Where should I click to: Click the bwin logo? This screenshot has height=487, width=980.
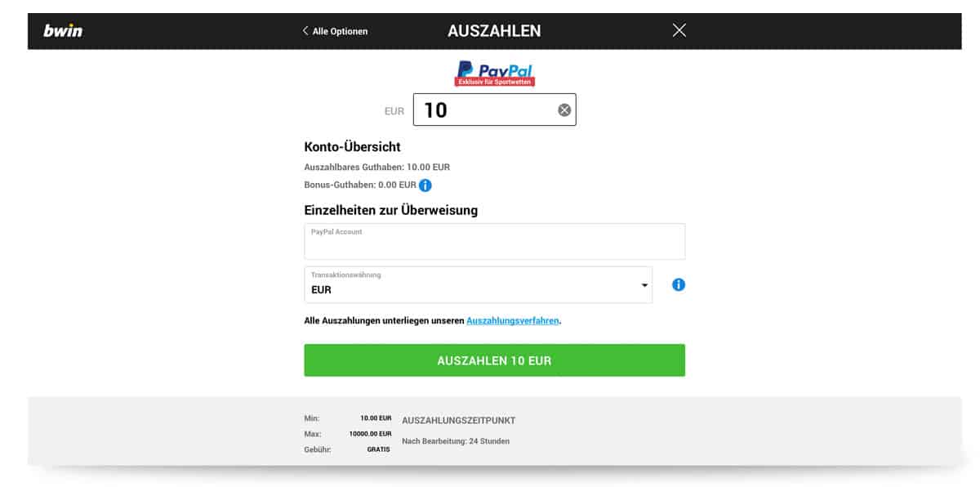point(63,31)
